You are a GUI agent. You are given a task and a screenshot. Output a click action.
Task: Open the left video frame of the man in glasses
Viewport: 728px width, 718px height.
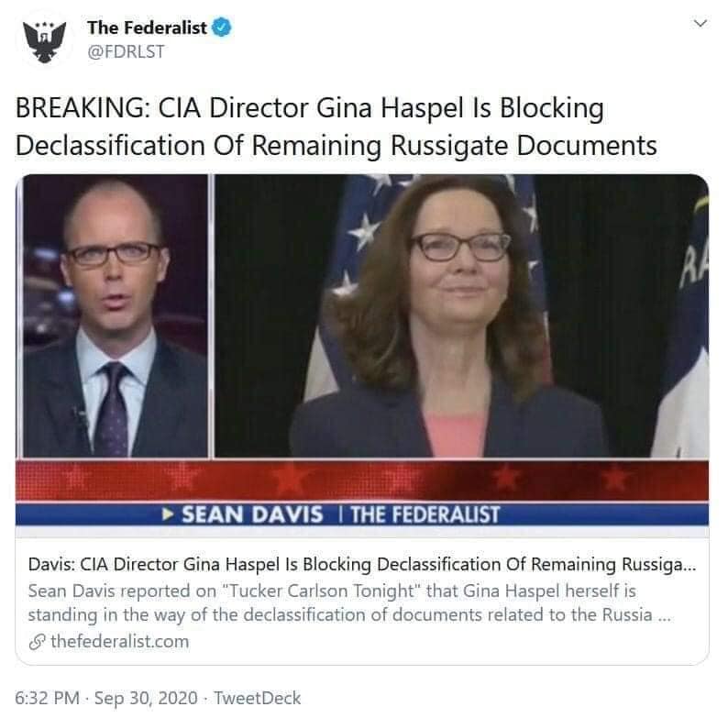(x=115, y=316)
